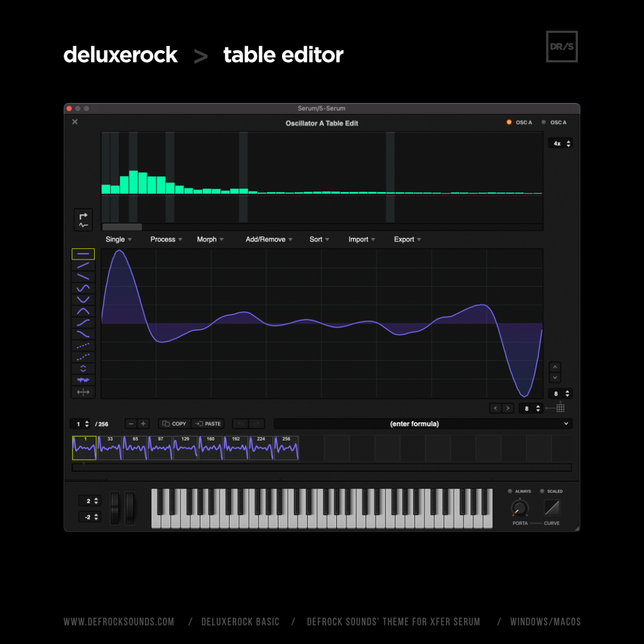Open the 4x zoom selector
This screenshot has width=644, height=644.
561,144
